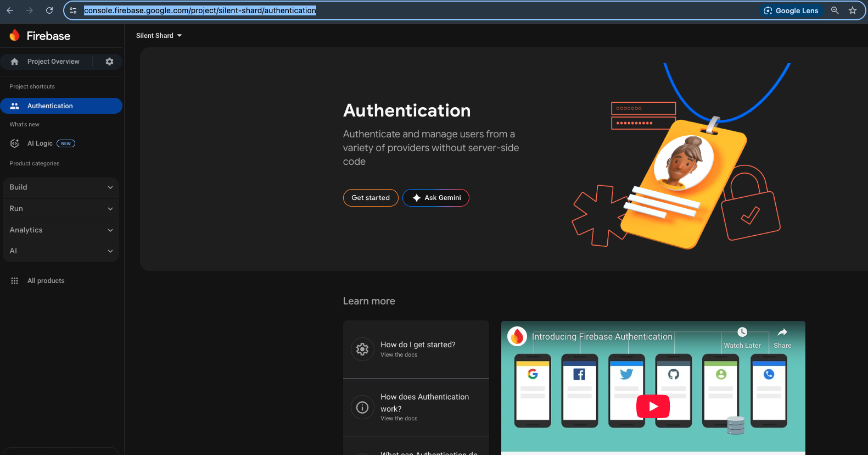Play the Introducing Firebase Authentication video
Screen dimensions: 868x455
point(653,407)
